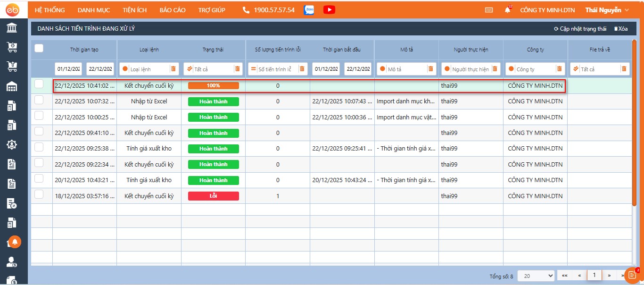Open the bank icon in sidebar
Viewport: 644px width, 285px height.
(x=12, y=28)
